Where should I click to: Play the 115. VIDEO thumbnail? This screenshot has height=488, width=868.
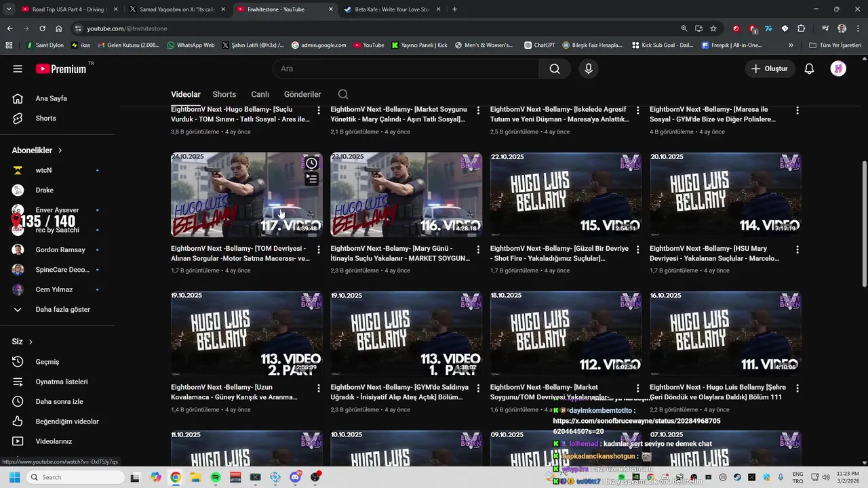click(x=566, y=195)
